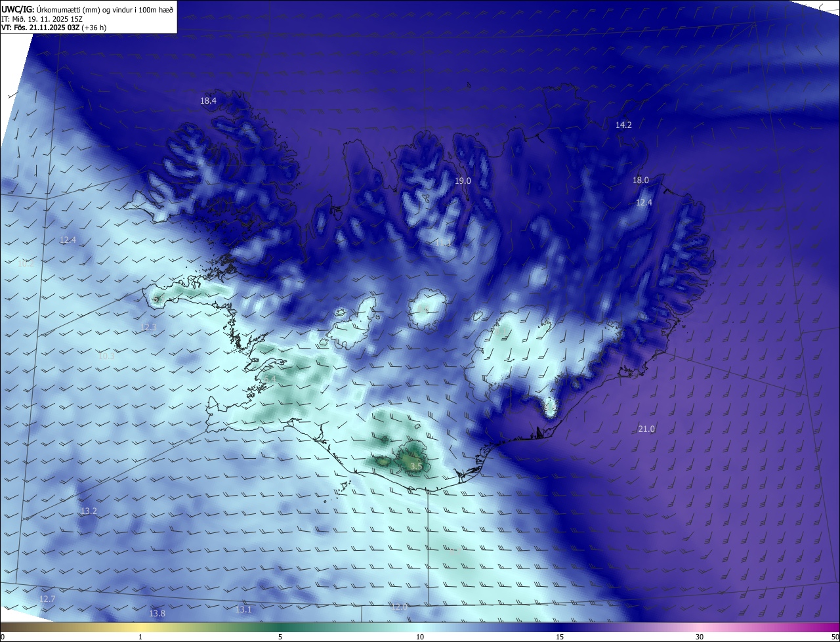The width and height of the screenshot is (840, 642).
Task: Click the 3.5 value on the map
Action: [x=416, y=467]
